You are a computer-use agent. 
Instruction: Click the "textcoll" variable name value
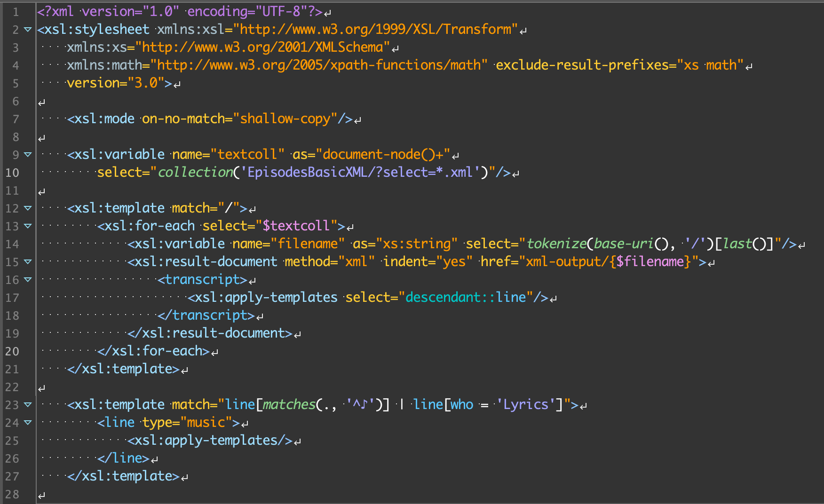tap(247, 155)
